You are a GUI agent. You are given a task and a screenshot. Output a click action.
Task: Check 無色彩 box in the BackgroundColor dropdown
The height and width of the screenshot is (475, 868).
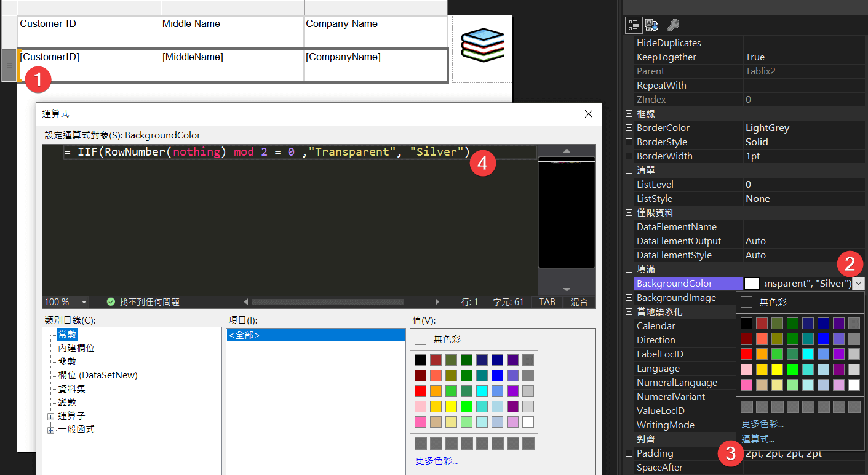tap(746, 302)
